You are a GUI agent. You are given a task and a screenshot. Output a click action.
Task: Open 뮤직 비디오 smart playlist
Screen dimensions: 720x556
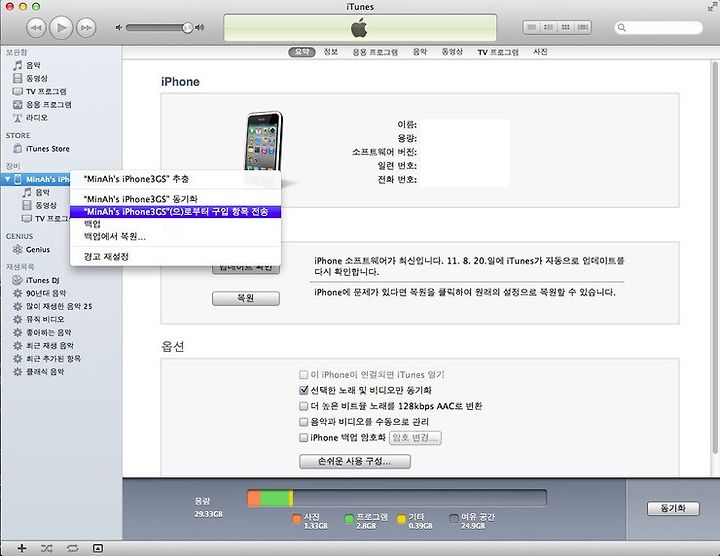pos(39,319)
